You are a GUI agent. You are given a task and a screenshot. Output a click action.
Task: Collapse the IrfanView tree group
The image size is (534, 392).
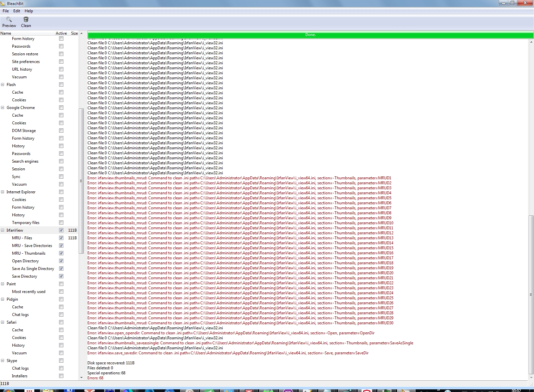point(3,230)
